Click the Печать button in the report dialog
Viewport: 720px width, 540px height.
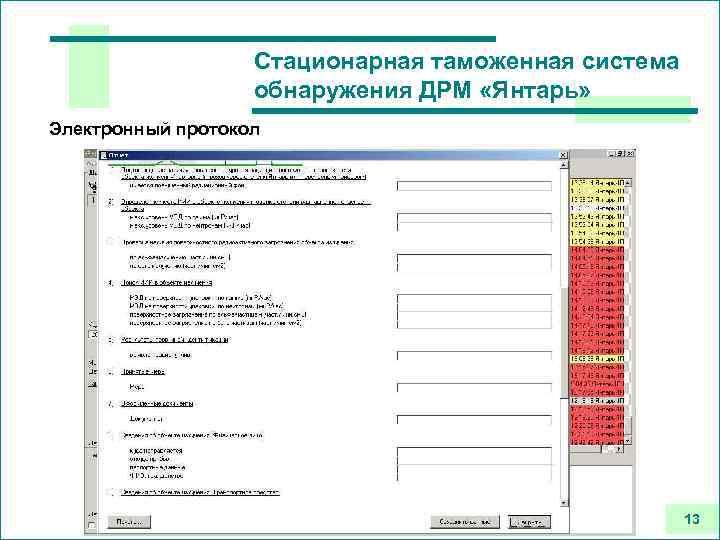(x=129, y=522)
